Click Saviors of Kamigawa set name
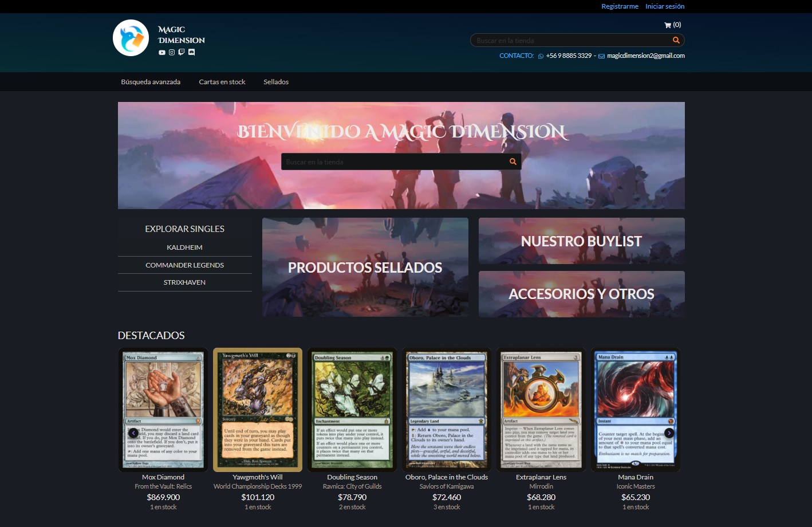The height and width of the screenshot is (527, 812). pyautogui.click(x=447, y=486)
